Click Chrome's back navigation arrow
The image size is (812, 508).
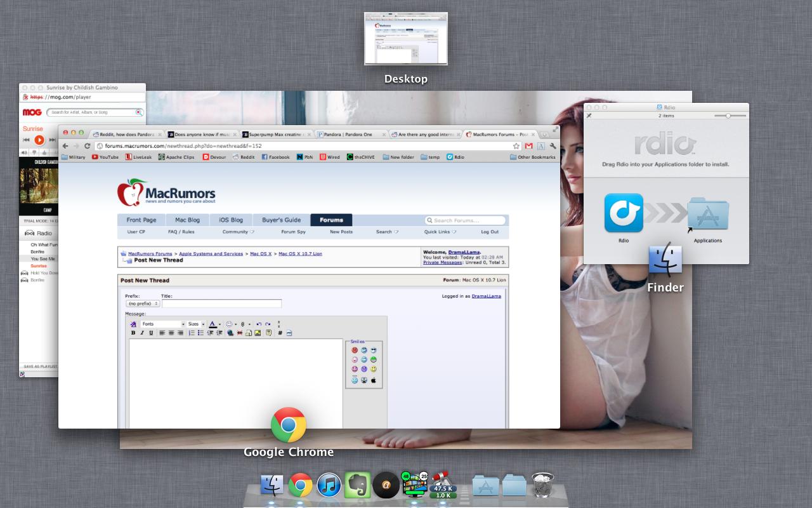click(x=65, y=146)
